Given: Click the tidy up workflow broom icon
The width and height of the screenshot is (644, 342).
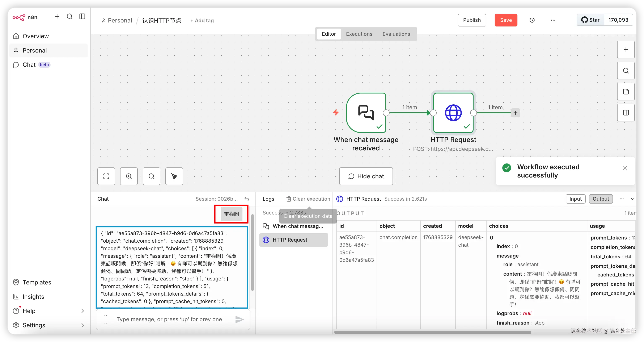Looking at the screenshot, I should pyautogui.click(x=174, y=176).
